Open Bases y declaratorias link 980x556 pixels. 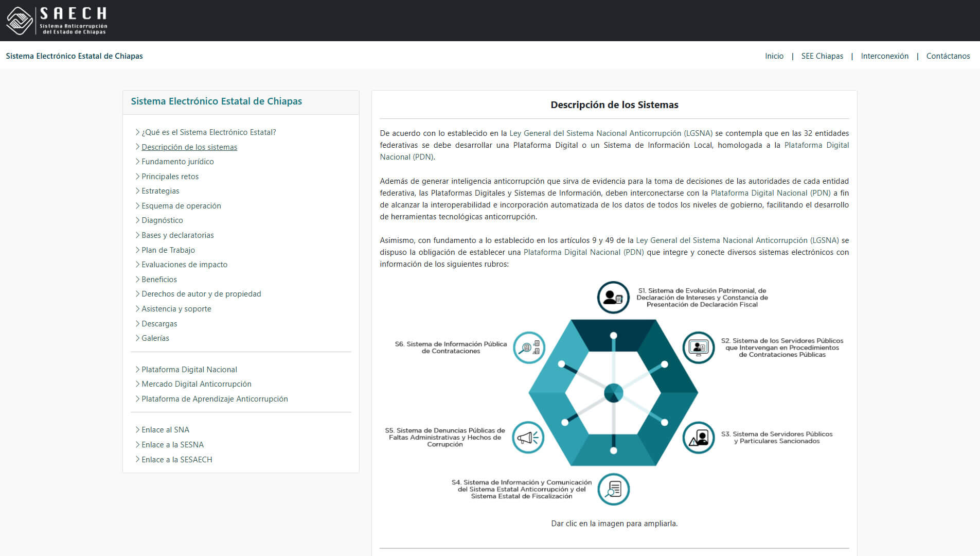[x=177, y=235]
